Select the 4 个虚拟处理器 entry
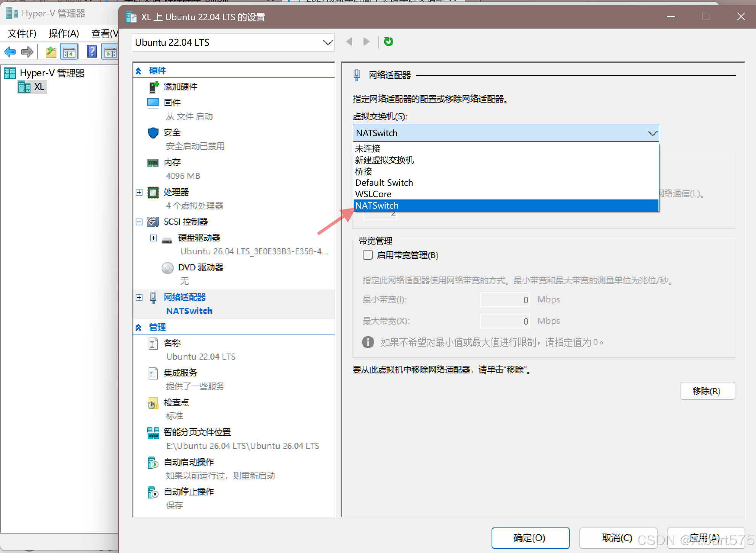The width and height of the screenshot is (756, 553). tap(194, 206)
